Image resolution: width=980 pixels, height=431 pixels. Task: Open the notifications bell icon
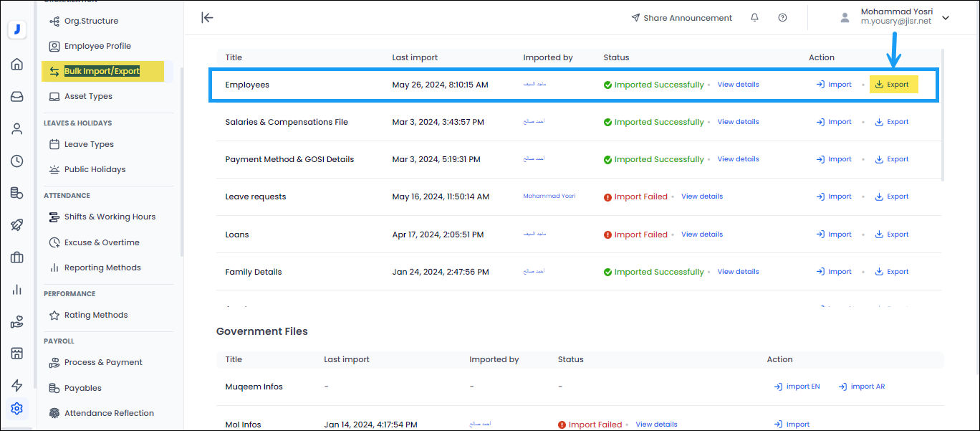754,18
